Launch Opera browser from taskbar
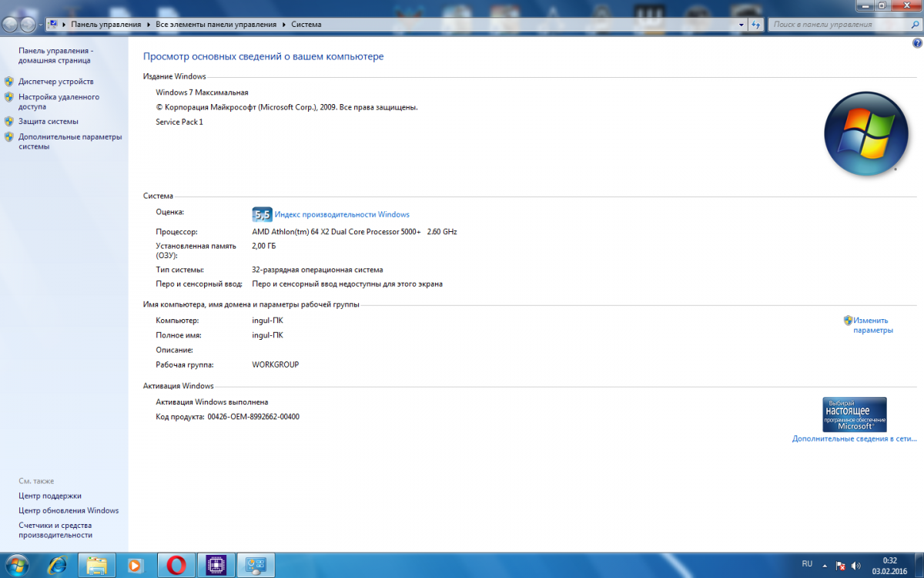The height and width of the screenshot is (578, 924). click(176, 566)
